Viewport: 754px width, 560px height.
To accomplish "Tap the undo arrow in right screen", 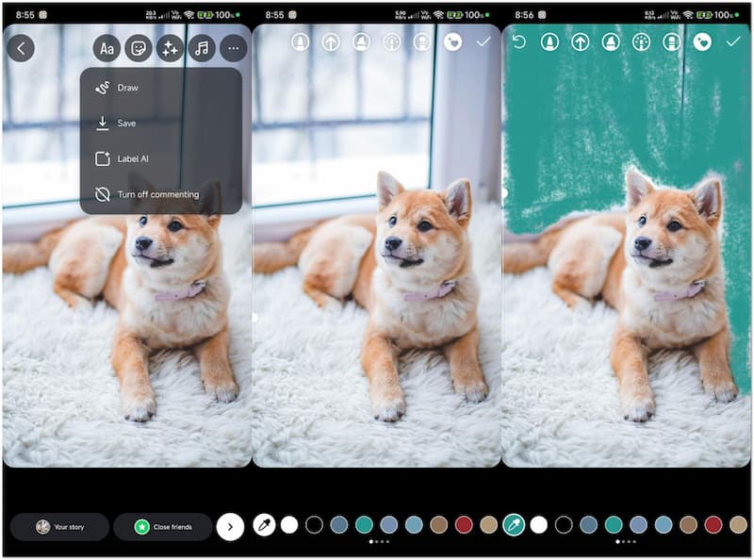I will pyautogui.click(x=517, y=41).
